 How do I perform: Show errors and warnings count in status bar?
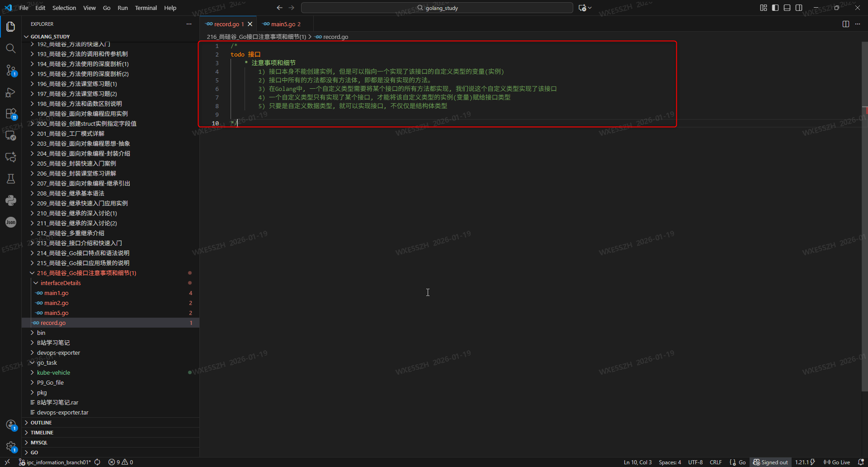coord(121,462)
